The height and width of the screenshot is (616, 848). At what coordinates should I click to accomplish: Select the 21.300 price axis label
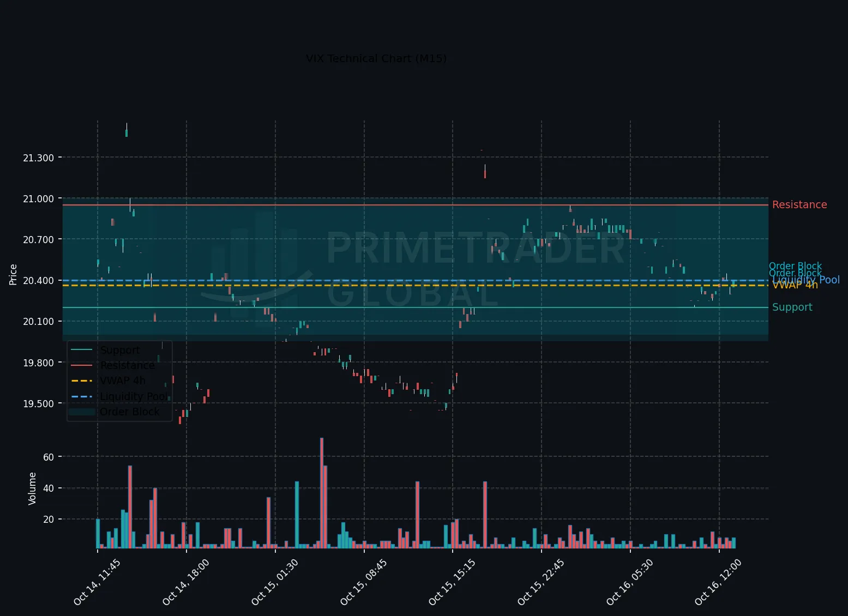pyautogui.click(x=38, y=158)
